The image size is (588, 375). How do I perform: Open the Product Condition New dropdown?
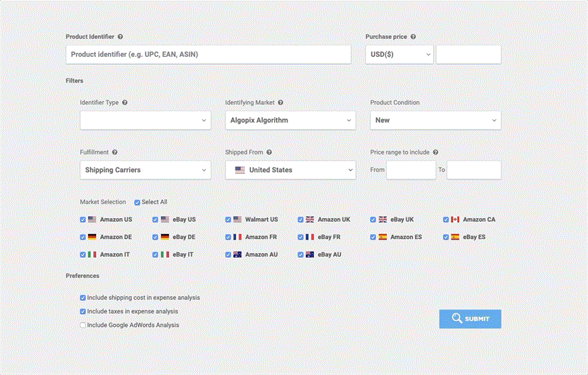[x=435, y=120]
